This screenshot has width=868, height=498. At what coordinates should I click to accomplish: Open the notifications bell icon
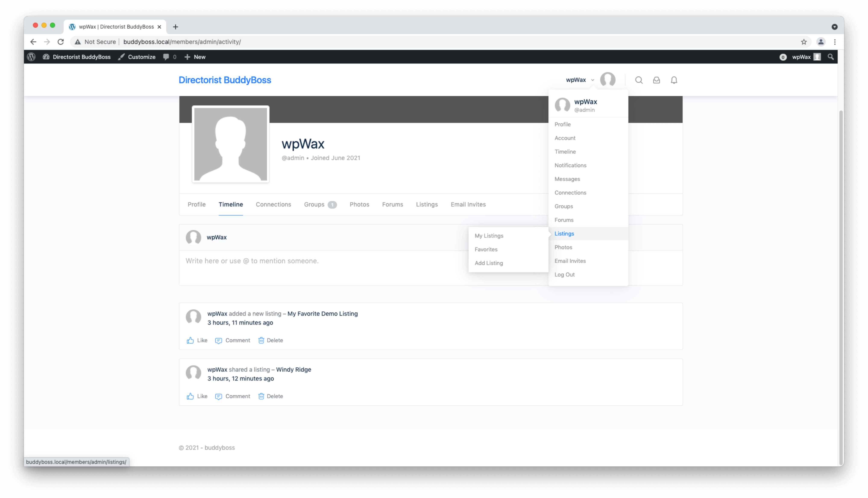click(x=674, y=80)
